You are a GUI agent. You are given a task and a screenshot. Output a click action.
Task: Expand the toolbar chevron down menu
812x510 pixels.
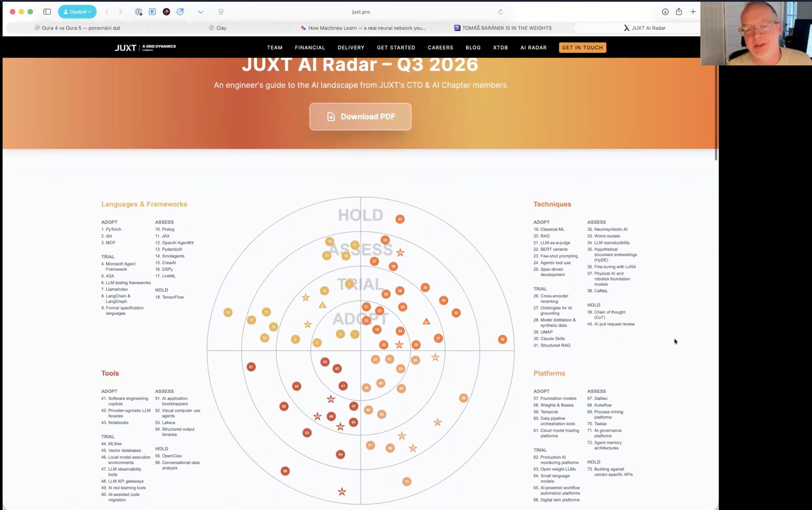[x=201, y=12]
